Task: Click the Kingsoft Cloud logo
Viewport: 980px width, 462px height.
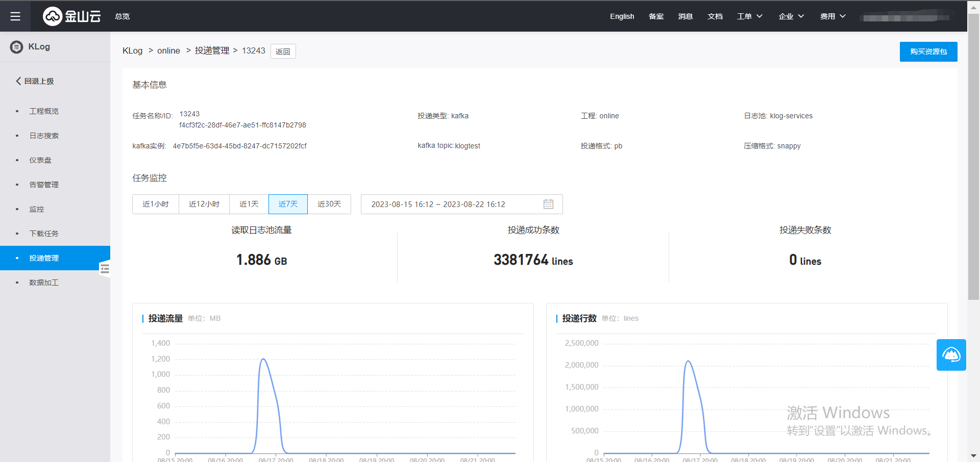Action: (71, 16)
